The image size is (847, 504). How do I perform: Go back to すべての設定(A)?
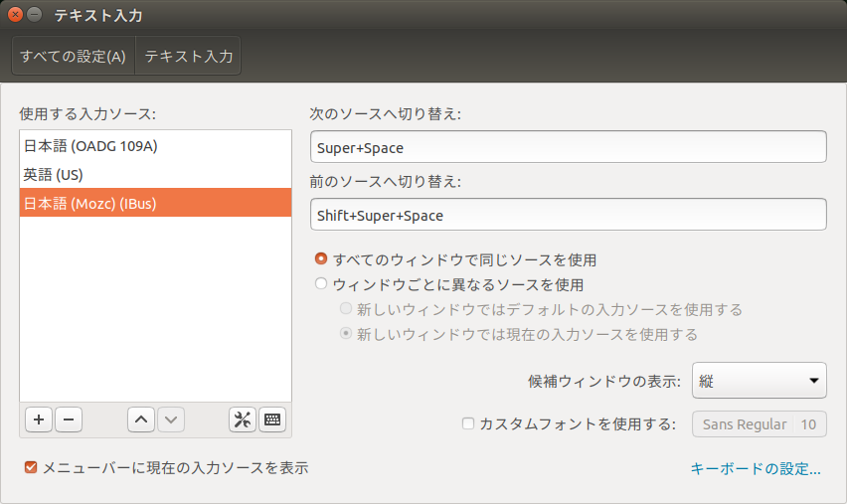click(73, 57)
